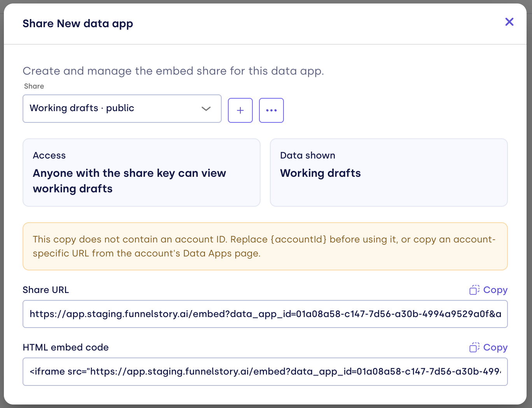The width and height of the screenshot is (532, 408).
Task: Focus the Share URL text field
Action: 265,314
